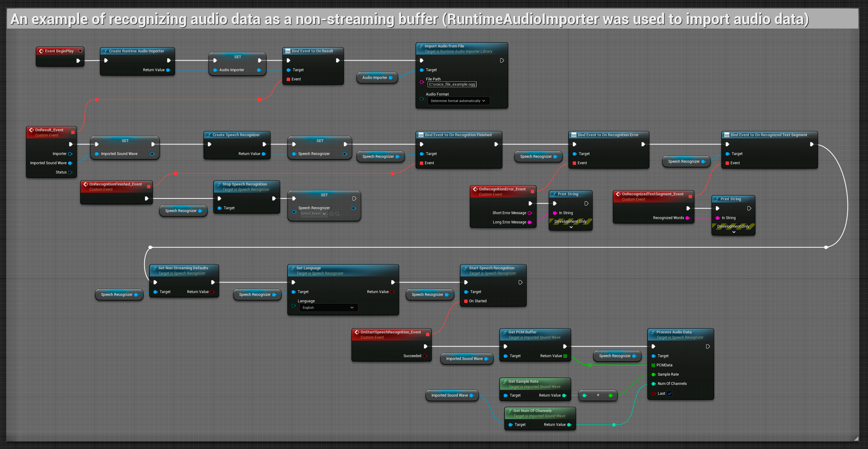Click the Short Error Message output pin
The width and height of the screenshot is (868, 449).
529,213
